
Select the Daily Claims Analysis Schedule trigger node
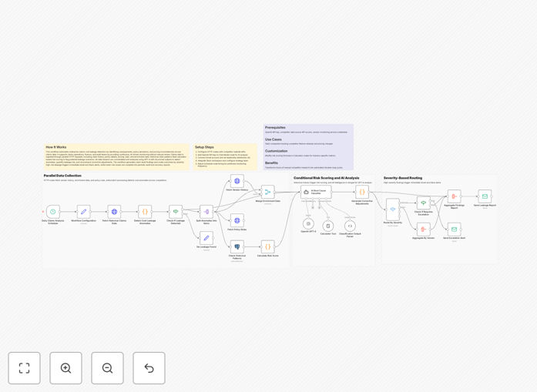(x=53, y=212)
